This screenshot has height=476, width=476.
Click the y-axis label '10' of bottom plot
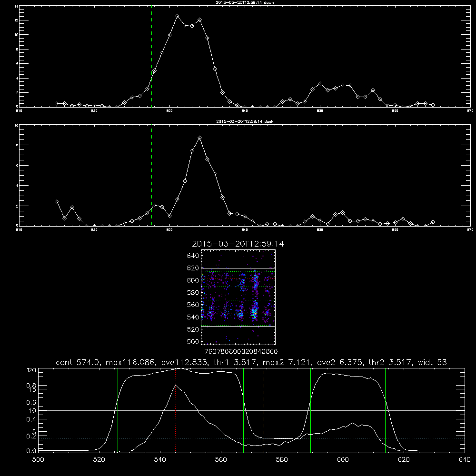(32, 411)
